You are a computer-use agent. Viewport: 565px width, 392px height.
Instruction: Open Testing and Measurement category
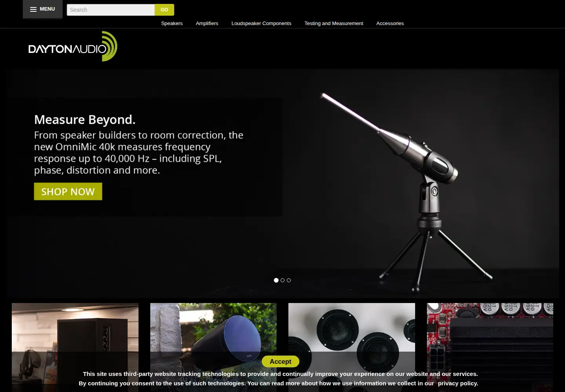click(x=334, y=24)
